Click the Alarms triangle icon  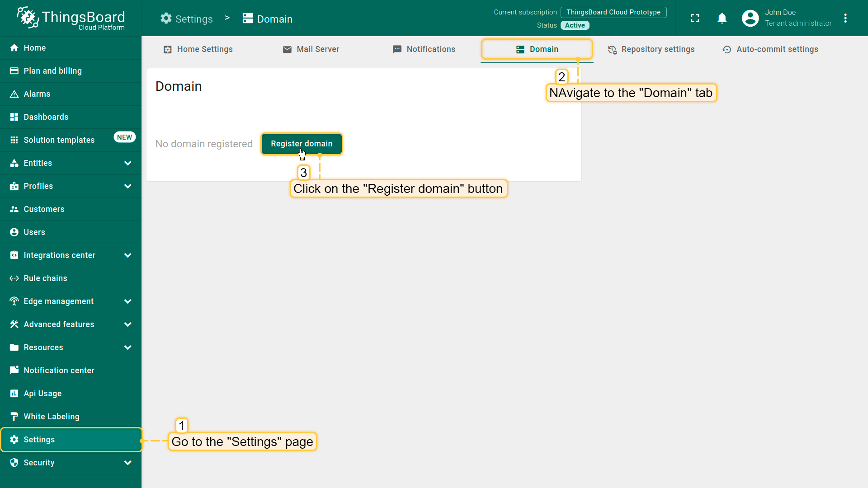click(x=14, y=94)
